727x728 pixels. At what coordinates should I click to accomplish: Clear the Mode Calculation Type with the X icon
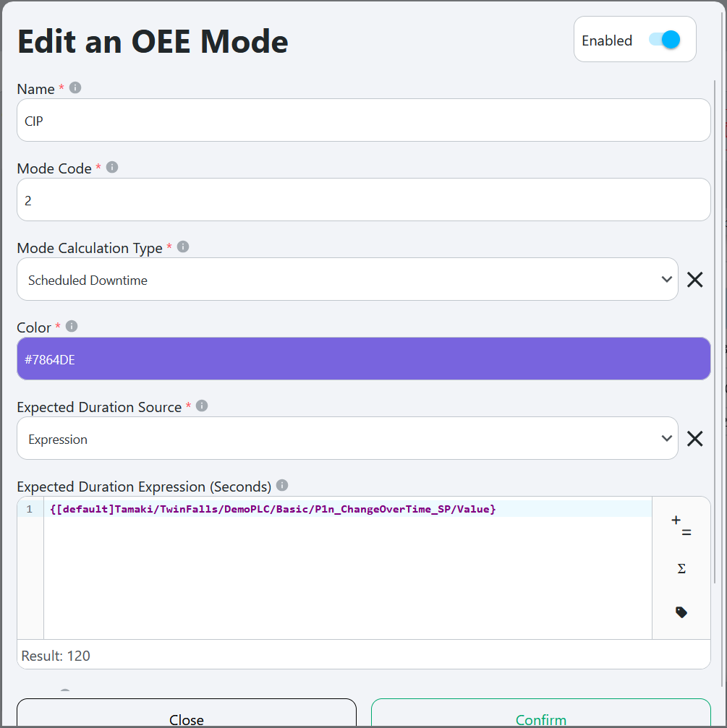(694, 279)
